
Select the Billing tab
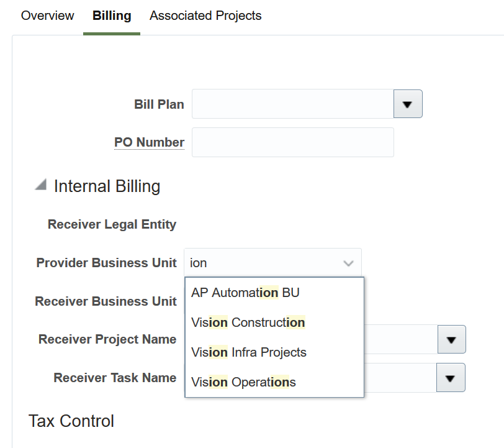[112, 16]
